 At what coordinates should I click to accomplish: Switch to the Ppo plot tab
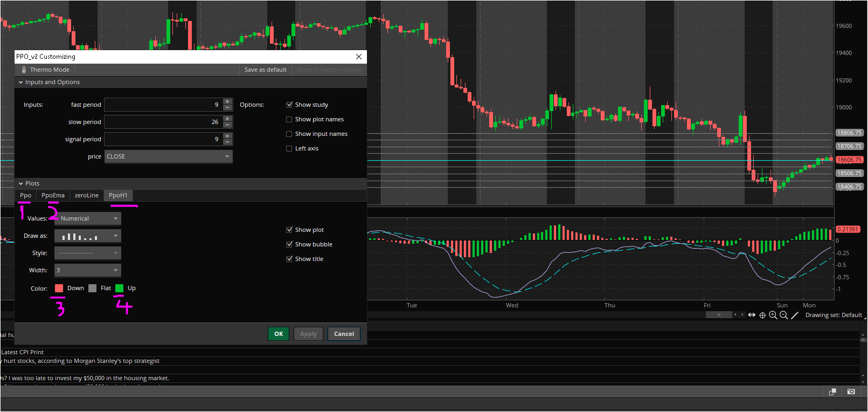point(25,195)
